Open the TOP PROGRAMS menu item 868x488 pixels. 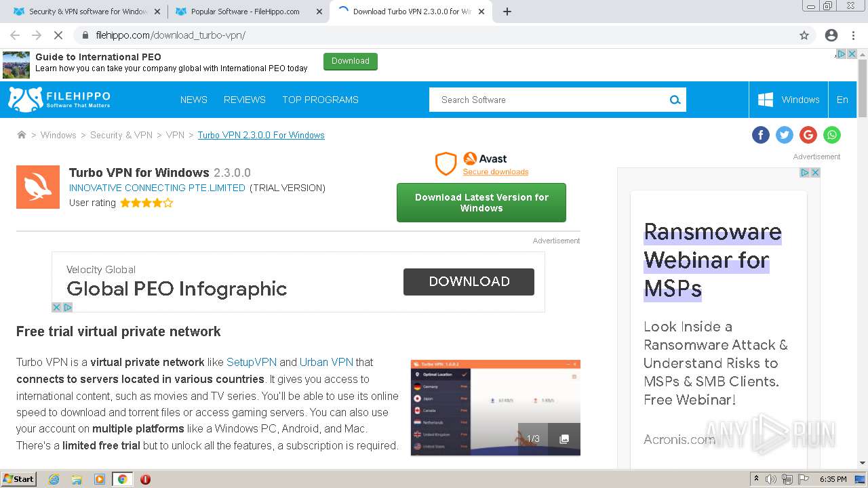(320, 100)
